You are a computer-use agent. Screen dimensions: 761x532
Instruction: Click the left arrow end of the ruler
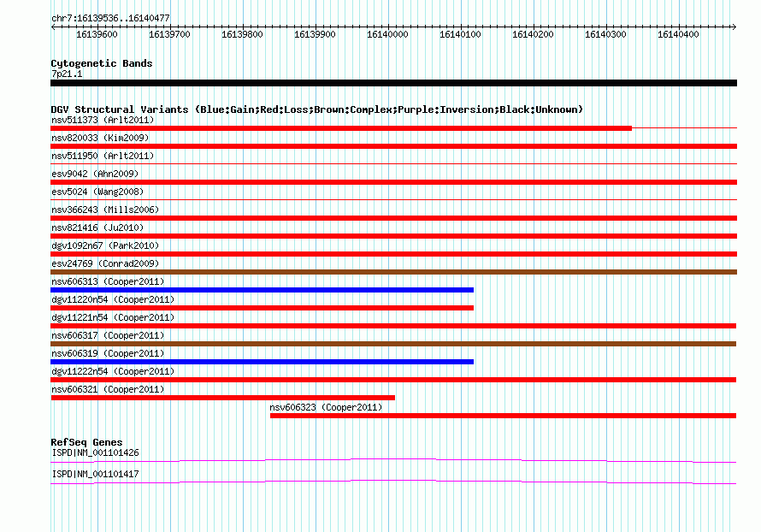click(53, 27)
